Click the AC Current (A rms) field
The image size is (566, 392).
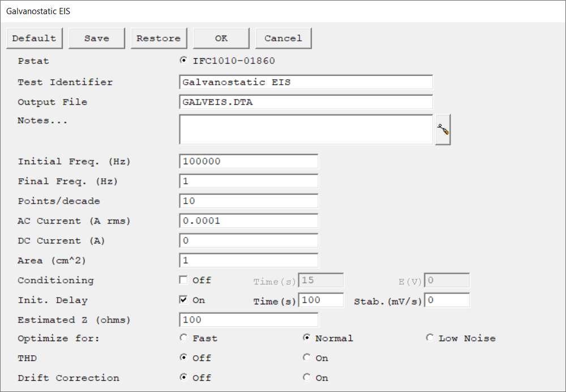tap(248, 221)
